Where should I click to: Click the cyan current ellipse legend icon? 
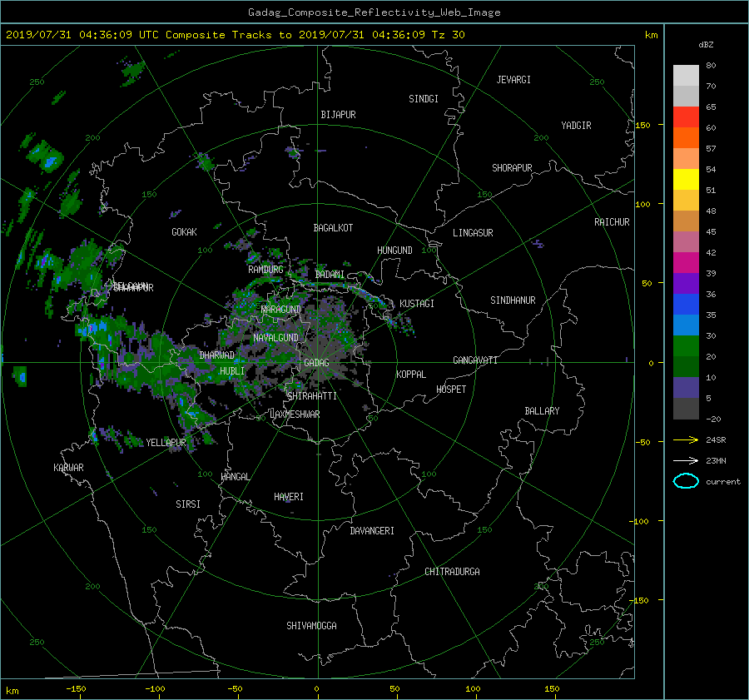click(686, 481)
